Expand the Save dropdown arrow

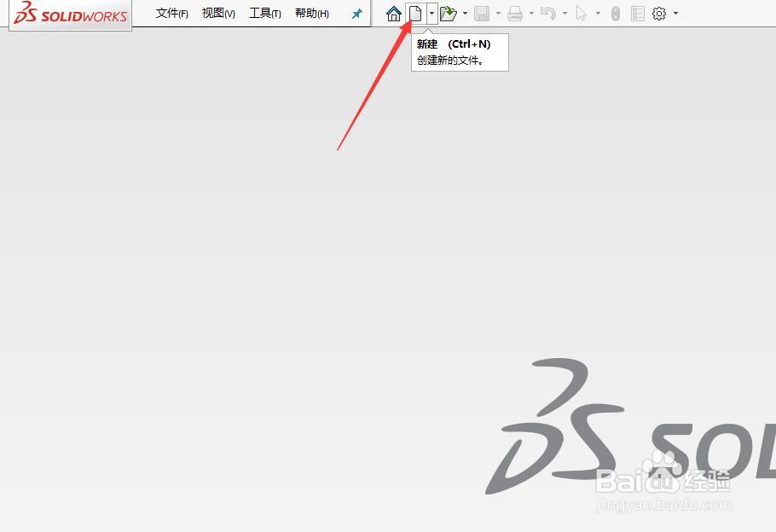(498, 14)
